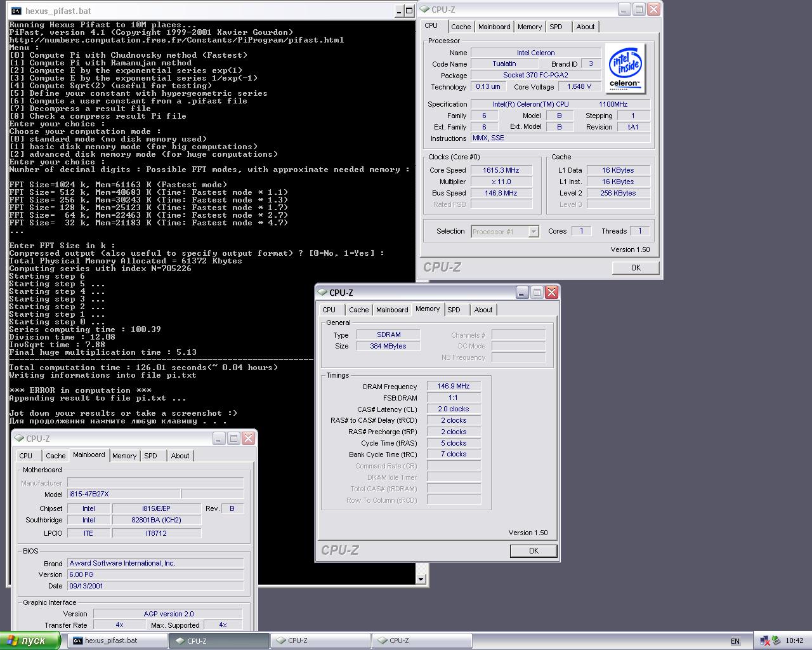Click the Intel Inside Celeron logo
Viewport: 812px width, 650px height.
pyautogui.click(x=625, y=69)
